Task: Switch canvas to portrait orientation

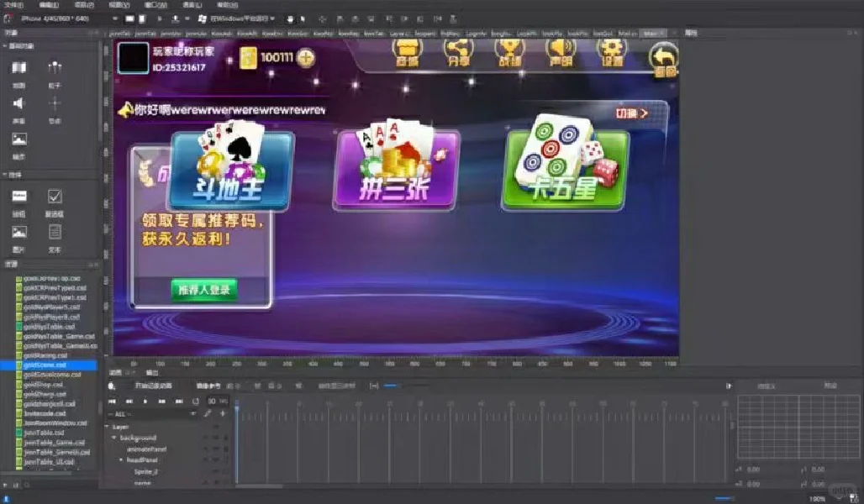Action: click(x=142, y=18)
